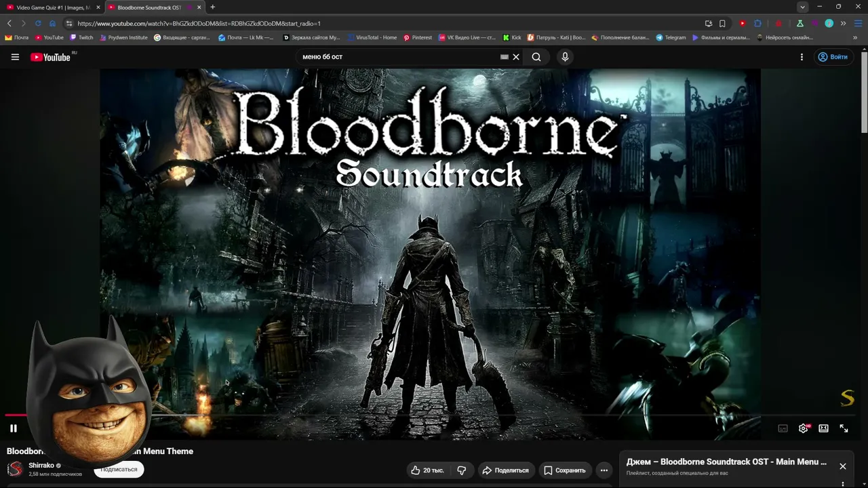Open Нейросеть онлайн bookmark
The image size is (868, 488).
click(x=785, y=38)
